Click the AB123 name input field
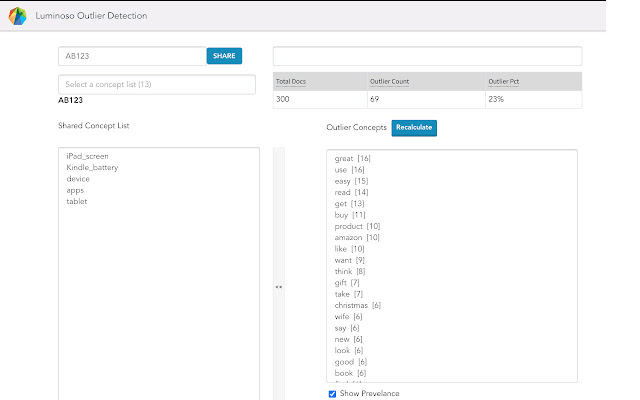Image resolution: width=640 pixels, height=400 pixels. click(131, 56)
